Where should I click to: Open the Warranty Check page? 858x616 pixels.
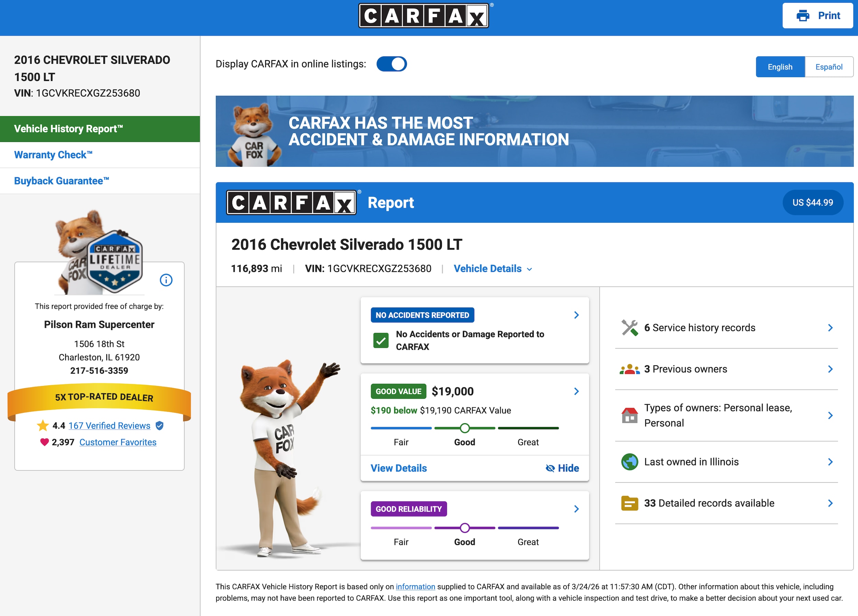point(53,155)
